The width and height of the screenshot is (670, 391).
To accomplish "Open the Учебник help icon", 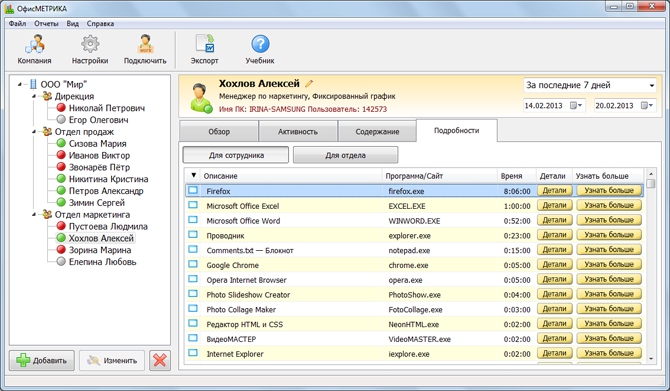I will tap(260, 44).
